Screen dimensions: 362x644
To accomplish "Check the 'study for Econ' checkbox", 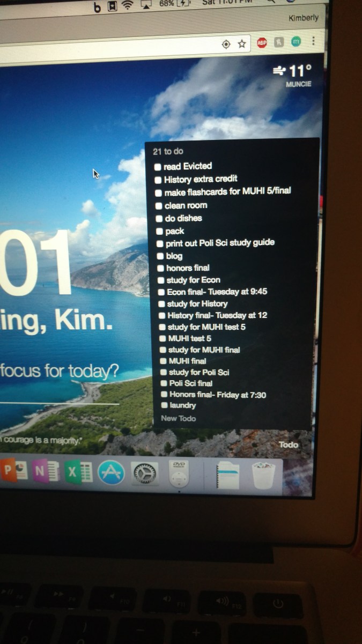I will coord(161,280).
